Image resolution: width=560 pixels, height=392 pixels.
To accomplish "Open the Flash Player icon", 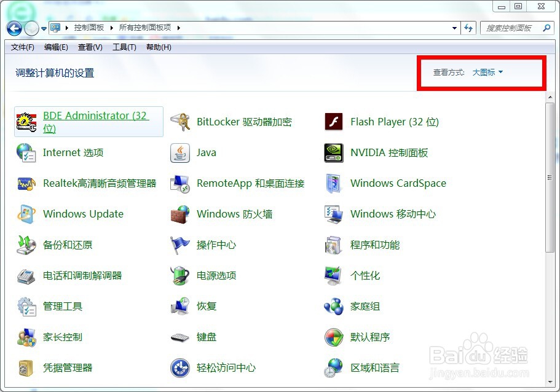I will [334, 122].
